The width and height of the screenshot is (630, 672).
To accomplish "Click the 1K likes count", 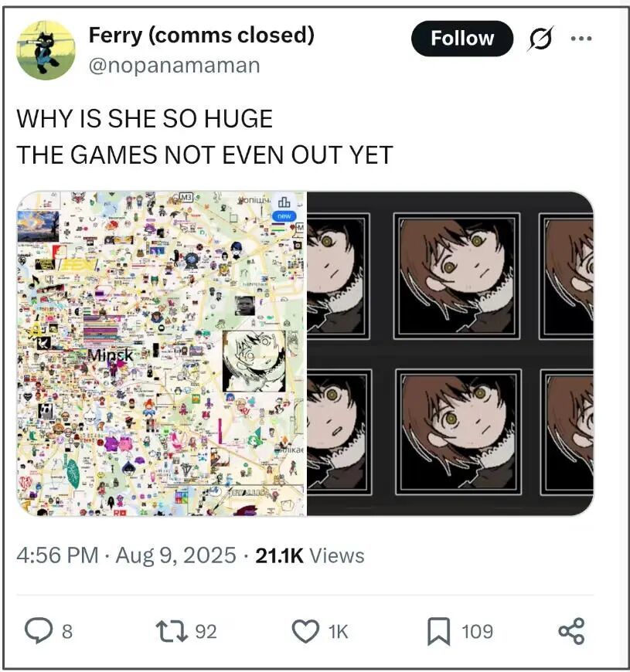I will coord(339,631).
